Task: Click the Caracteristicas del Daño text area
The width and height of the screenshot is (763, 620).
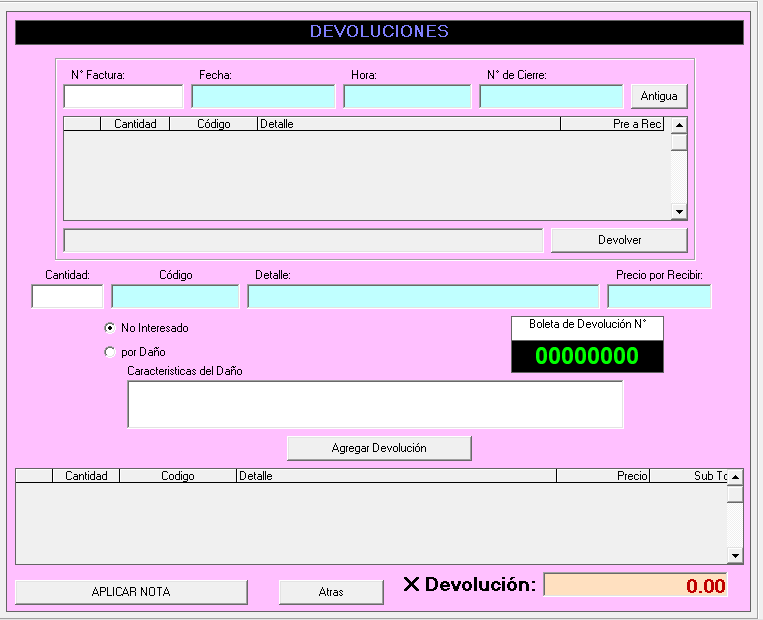Action: coord(375,404)
